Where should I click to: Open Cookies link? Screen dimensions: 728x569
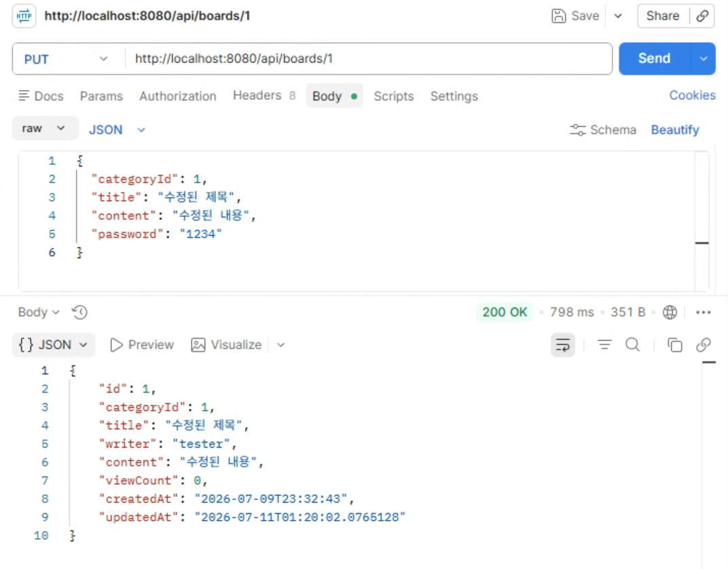692,95
